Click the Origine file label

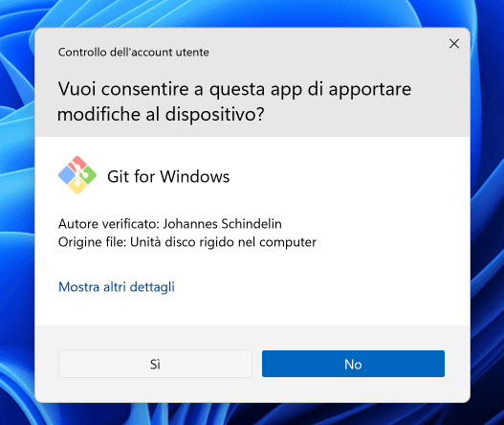tap(92, 242)
